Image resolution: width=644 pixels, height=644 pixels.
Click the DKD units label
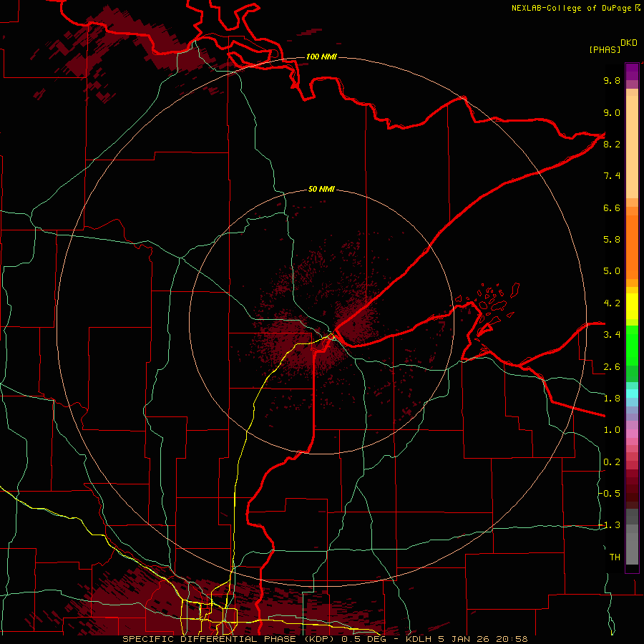coord(629,43)
